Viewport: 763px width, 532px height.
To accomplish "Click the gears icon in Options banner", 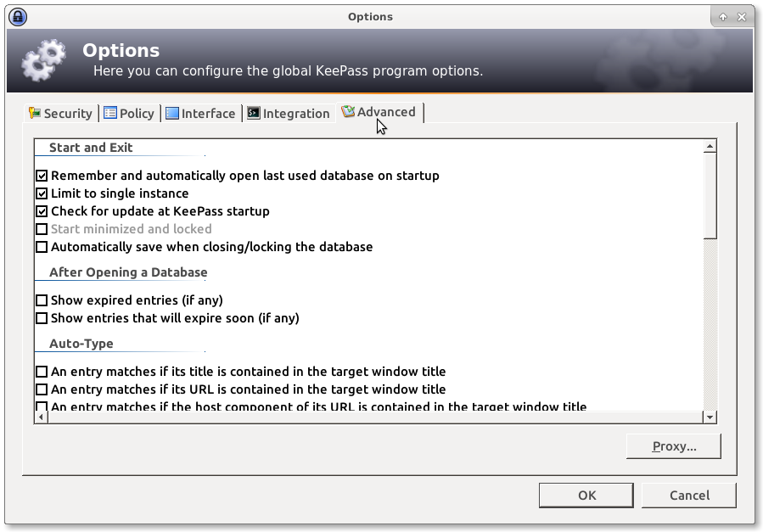I will 43,62.
